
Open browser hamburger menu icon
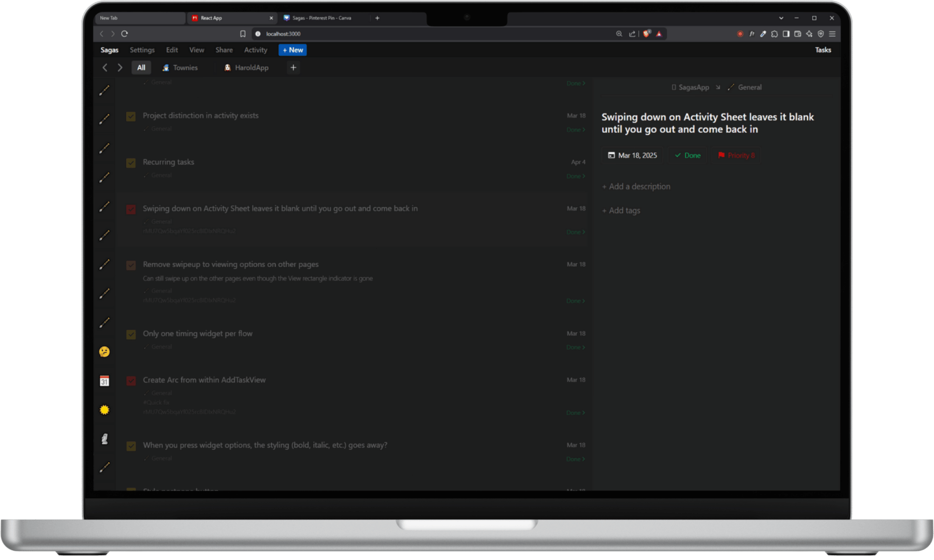click(x=832, y=34)
